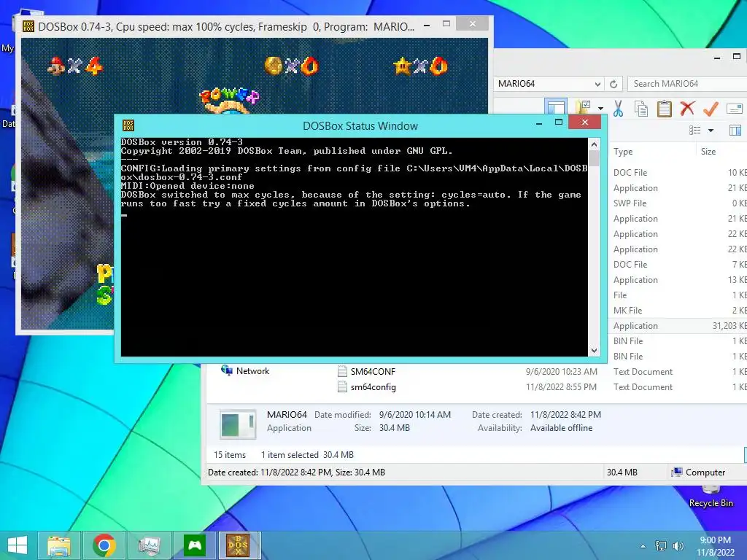Screen dimensions: 747x560
Task: Open the system monitor taskbar icon
Action: 149,545
